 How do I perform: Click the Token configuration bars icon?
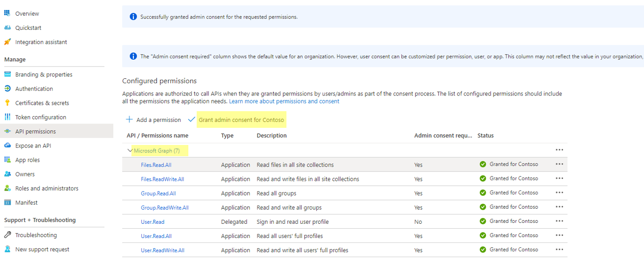(7, 117)
